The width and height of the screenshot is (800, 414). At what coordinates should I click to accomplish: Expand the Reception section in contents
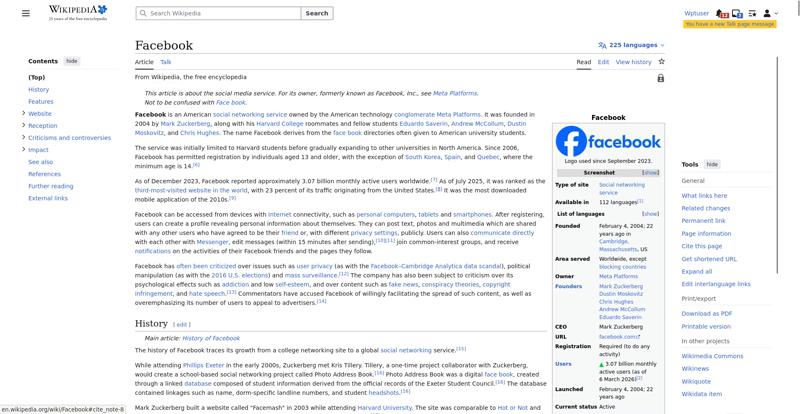point(23,126)
